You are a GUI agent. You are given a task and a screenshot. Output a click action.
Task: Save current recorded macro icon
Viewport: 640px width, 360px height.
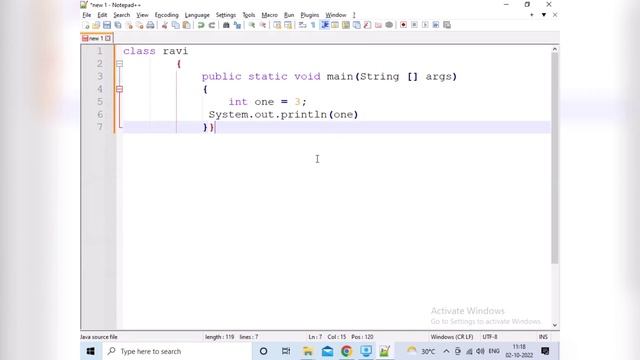pyautogui.click(x=447, y=25)
